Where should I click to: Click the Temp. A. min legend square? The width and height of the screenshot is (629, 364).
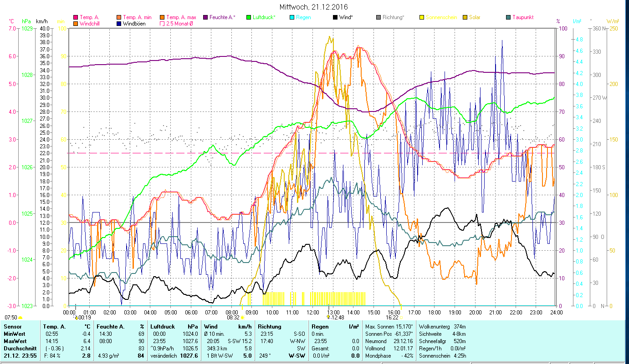[x=119, y=18]
